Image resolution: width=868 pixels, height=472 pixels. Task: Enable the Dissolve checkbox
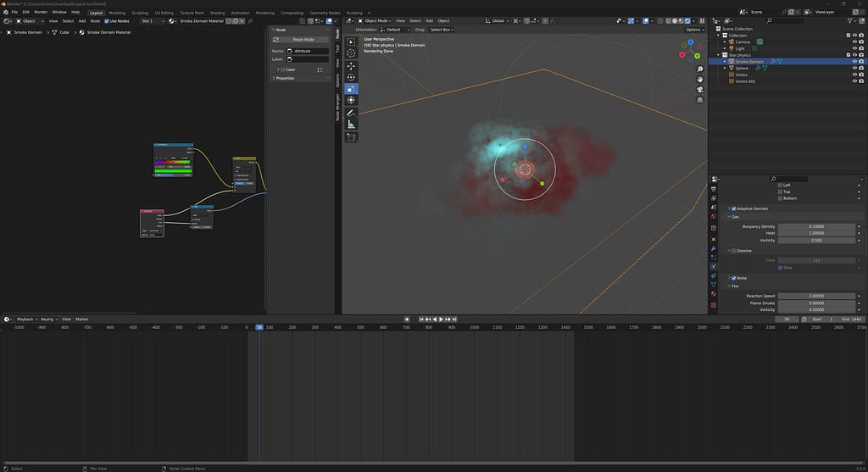(x=734, y=251)
